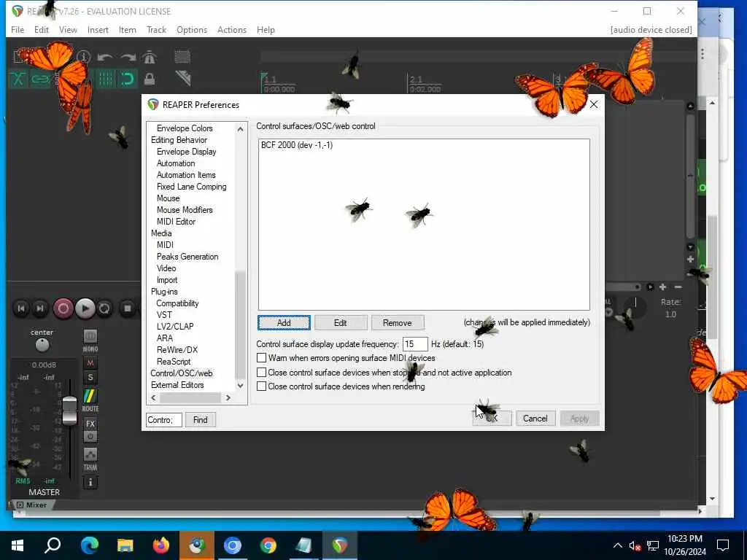Image resolution: width=747 pixels, height=560 pixels.
Task: Select Peaks Generation preference page
Action: [x=187, y=257]
